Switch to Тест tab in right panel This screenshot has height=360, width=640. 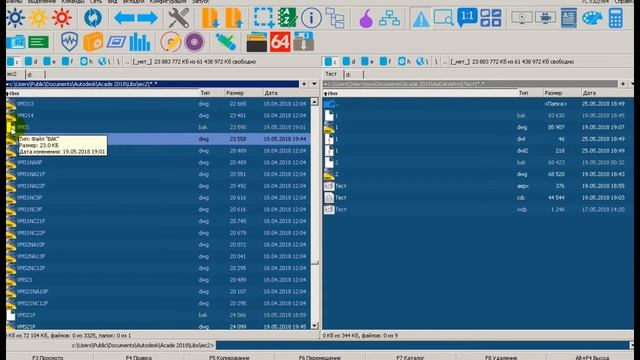tap(331, 74)
